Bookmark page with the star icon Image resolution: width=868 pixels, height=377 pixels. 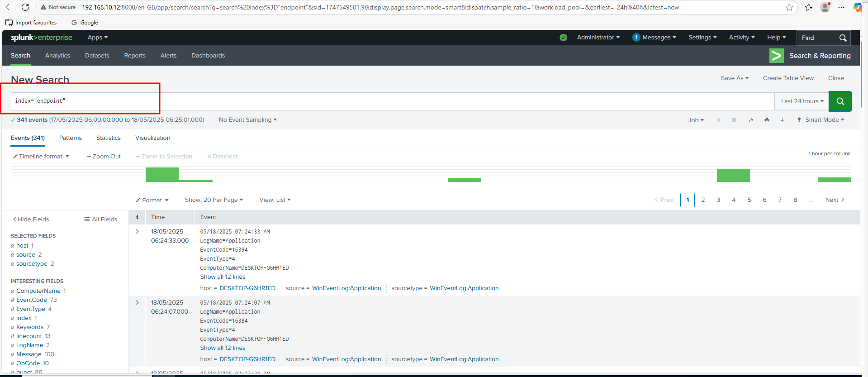coord(789,7)
